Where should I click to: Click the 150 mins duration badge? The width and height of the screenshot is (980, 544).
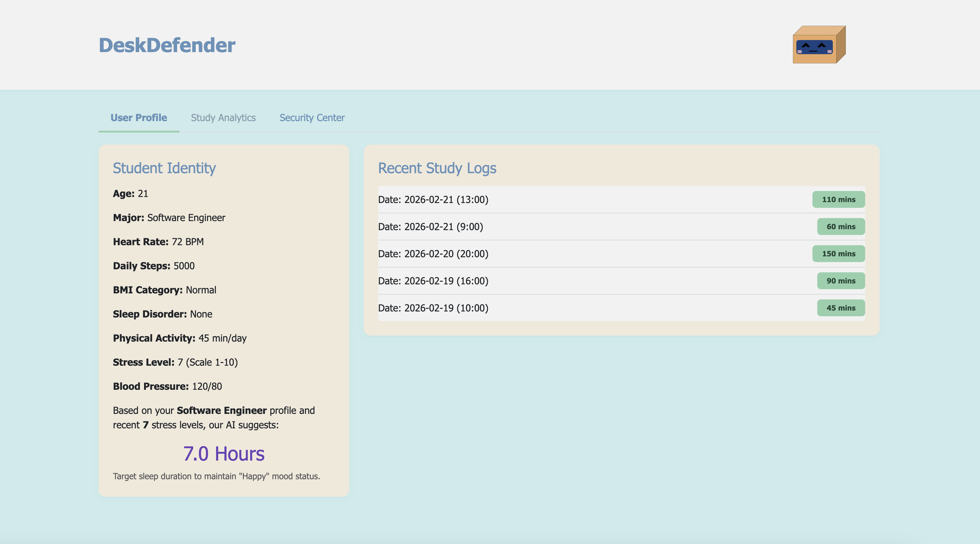(838, 254)
